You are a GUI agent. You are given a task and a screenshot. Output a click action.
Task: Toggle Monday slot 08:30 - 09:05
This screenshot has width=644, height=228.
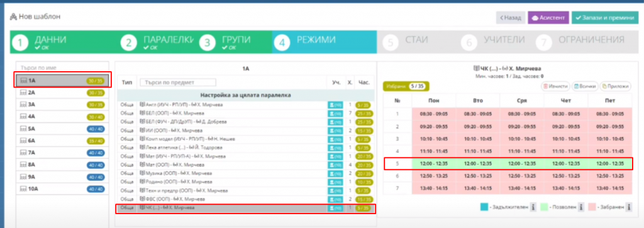point(434,113)
